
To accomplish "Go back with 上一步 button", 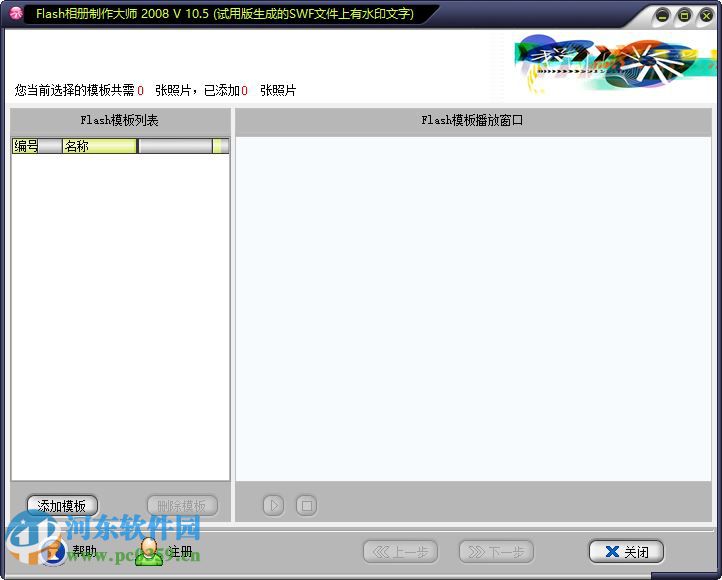I will 400,551.
